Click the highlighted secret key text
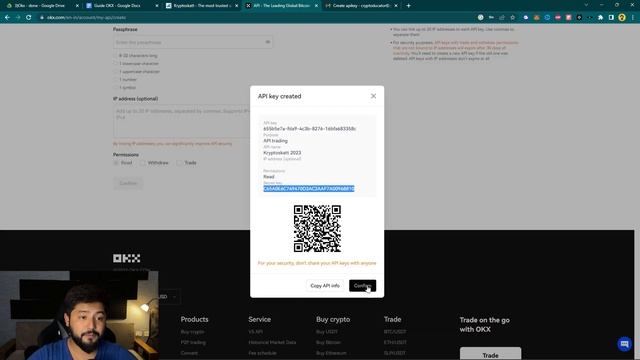Image resolution: width=640 pixels, height=360 pixels. pyautogui.click(x=309, y=189)
